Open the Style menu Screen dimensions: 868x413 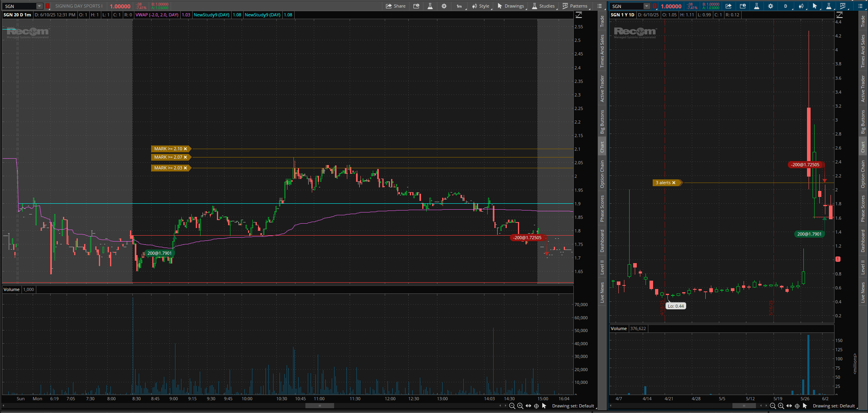pyautogui.click(x=480, y=6)
